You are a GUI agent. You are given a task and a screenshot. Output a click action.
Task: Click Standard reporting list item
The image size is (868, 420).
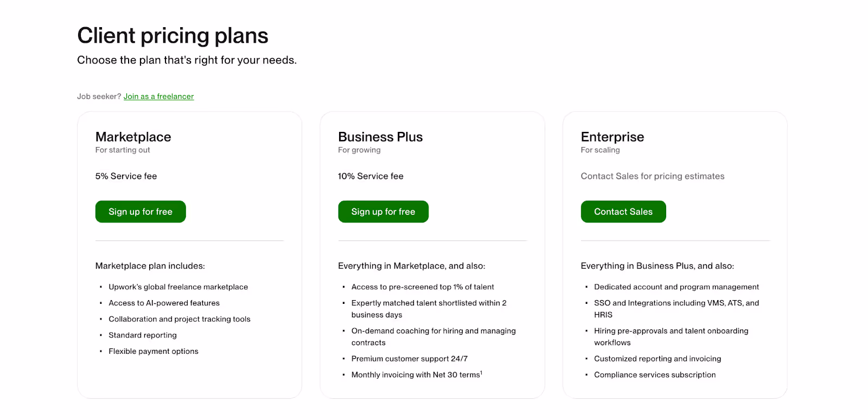pyautogui.click(x=143, y=335)
